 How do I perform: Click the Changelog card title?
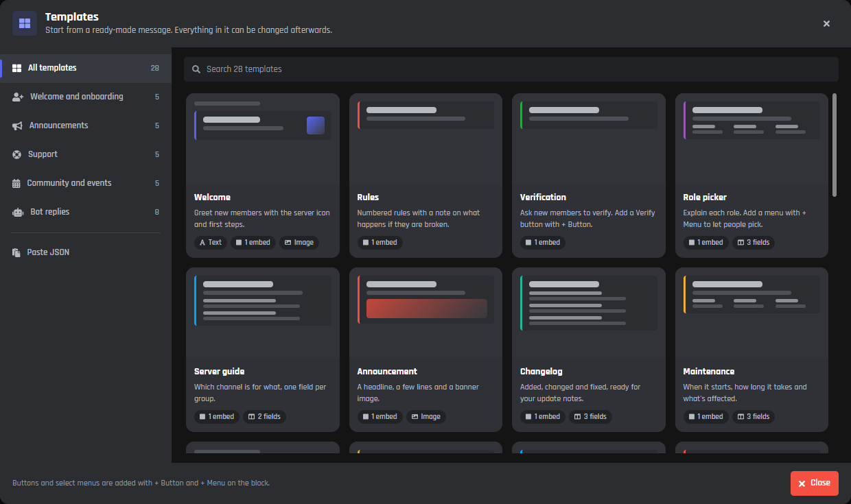(x=541, y=372)
